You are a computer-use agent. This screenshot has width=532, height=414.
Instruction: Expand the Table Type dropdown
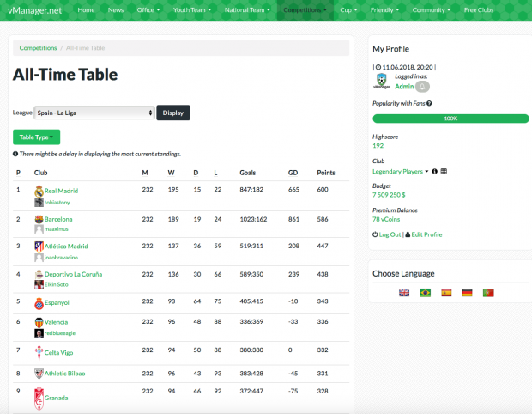(36, 137)
